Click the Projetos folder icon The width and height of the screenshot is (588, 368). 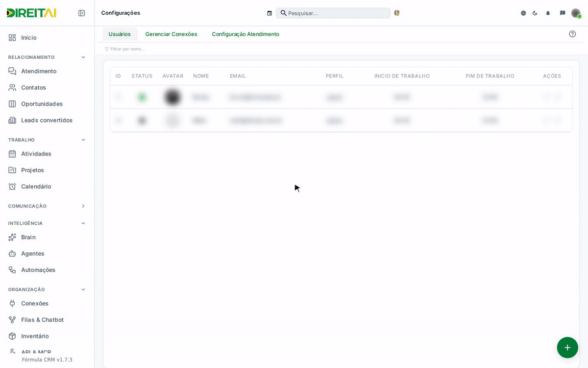tap(12, 170)
